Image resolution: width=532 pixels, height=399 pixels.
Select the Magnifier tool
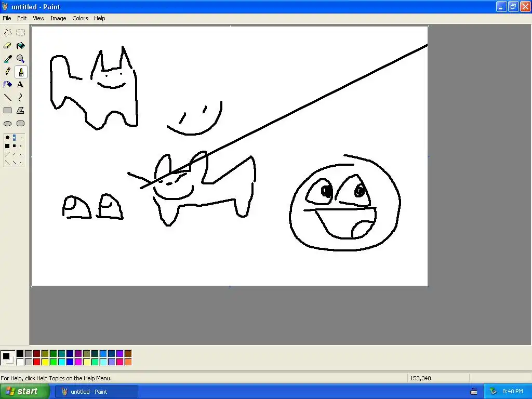click(21, 59)
